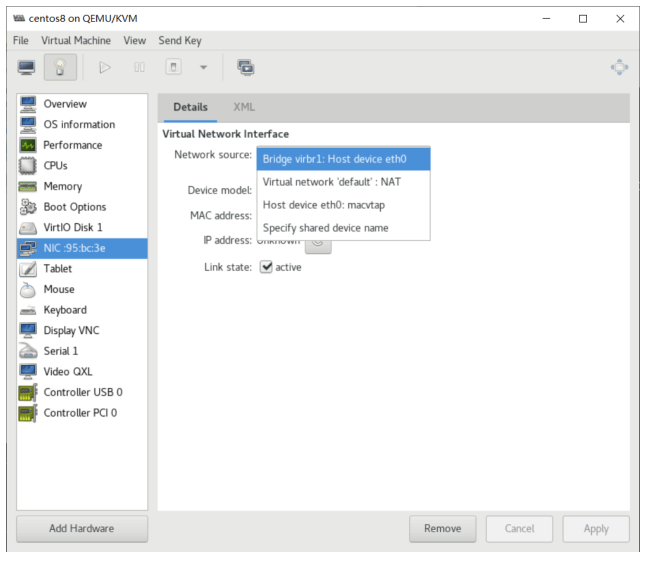Click the Shut Down power icon
This screenshot has width=648, height=561.
pyautogui.click(x=174, y=67)
